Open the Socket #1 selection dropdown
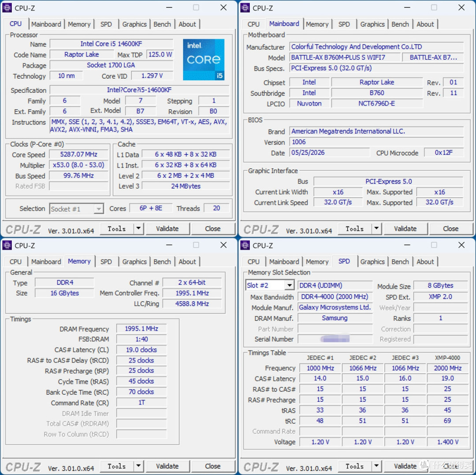This screenshot has height=475, width=476. pyautogui.click(x=77, y=209)
